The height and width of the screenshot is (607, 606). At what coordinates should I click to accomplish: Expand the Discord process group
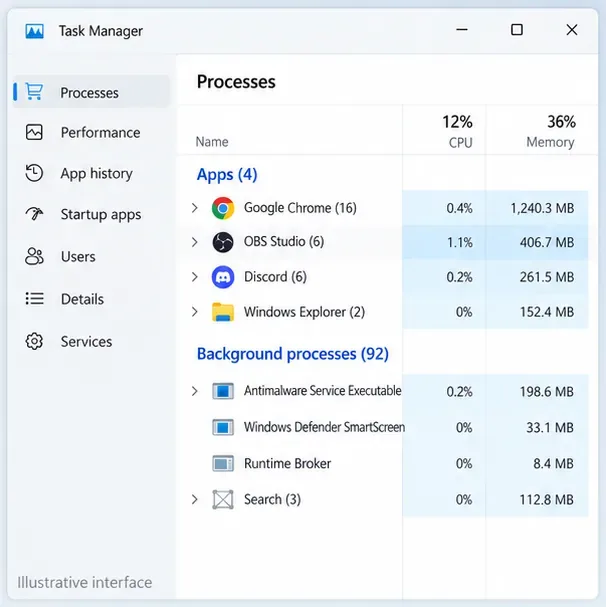(x=195, y=277)
